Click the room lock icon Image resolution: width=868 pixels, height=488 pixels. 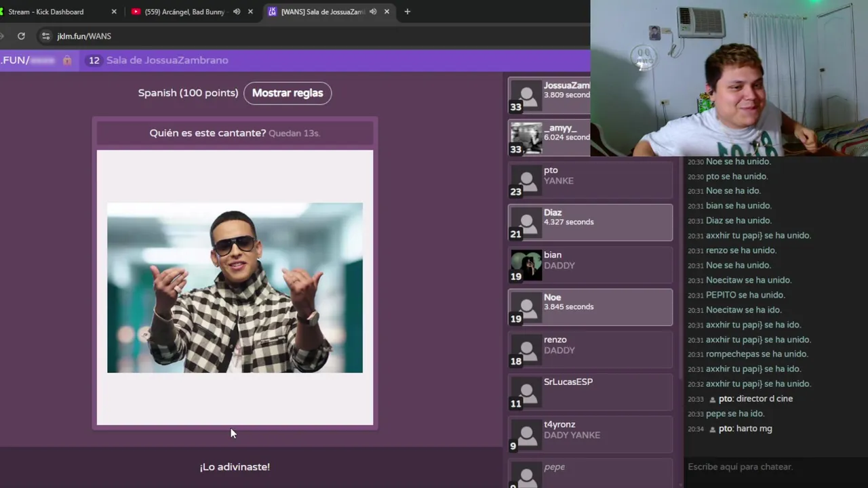(x=67, y=60)
